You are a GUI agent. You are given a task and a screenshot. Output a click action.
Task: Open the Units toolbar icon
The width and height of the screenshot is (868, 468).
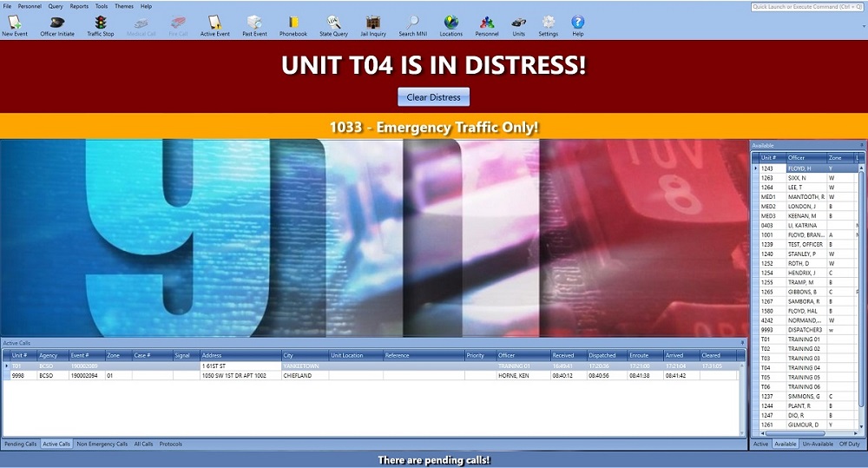coord(518,25)
